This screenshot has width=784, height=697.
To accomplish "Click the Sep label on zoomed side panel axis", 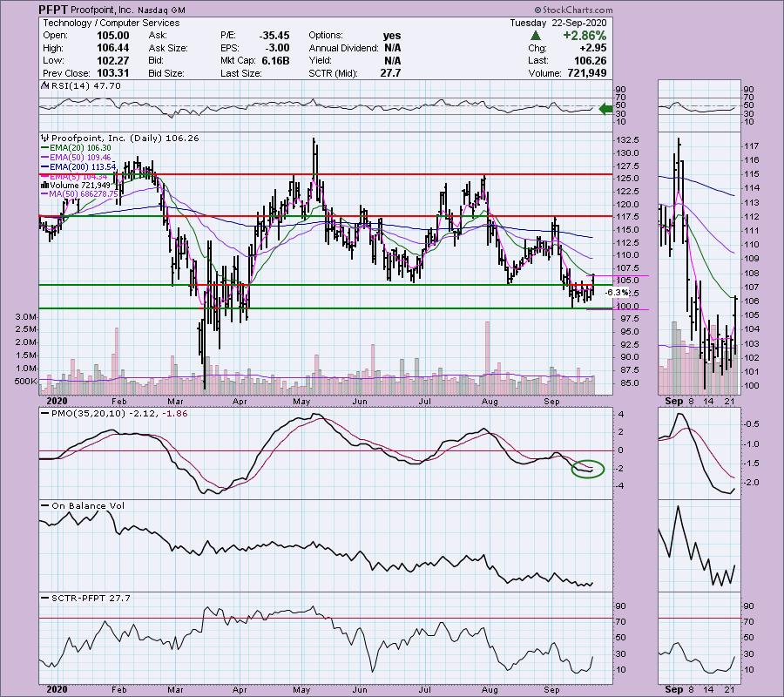I will click(x=674, y=401).
